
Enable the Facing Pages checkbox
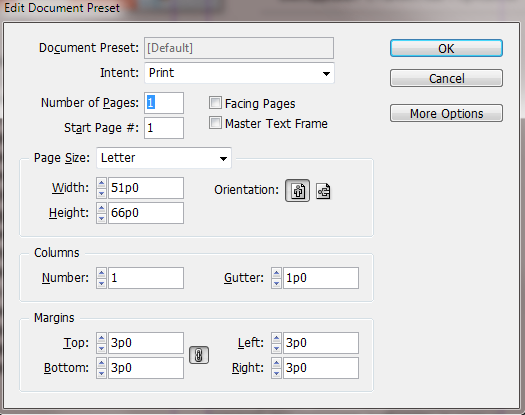(x=215, y=103)
